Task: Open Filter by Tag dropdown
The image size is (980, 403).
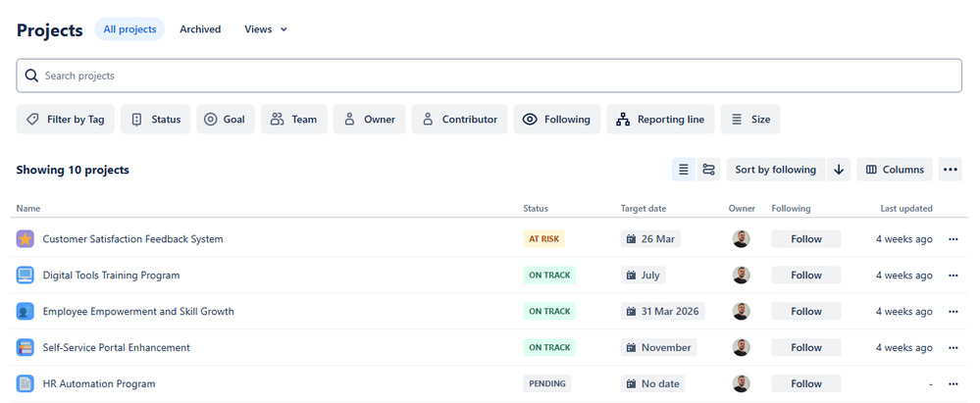Action: [x=66, y=120]
